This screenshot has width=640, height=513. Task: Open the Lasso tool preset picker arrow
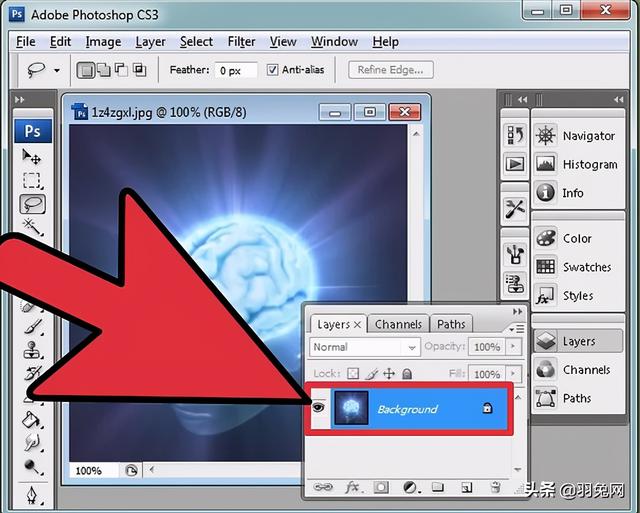(57, 70)
